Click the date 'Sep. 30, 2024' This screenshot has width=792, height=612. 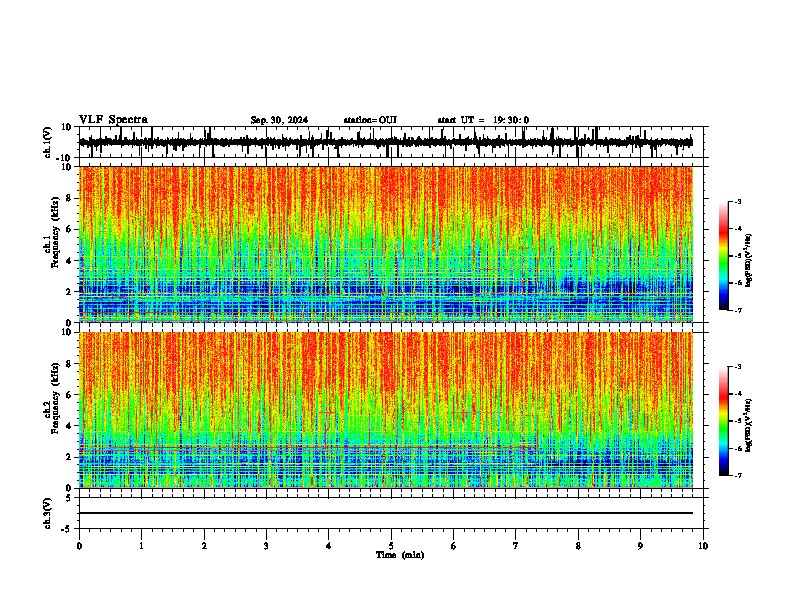279,120
